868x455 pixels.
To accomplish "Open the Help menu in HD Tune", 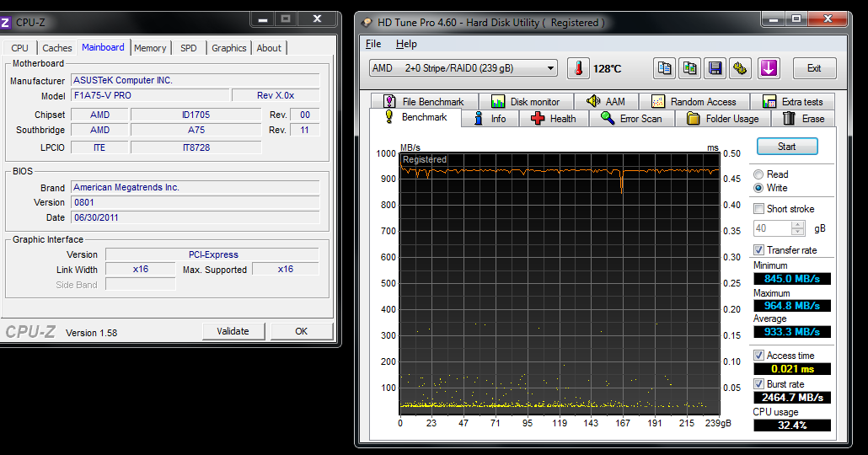I will coord(406,44).
